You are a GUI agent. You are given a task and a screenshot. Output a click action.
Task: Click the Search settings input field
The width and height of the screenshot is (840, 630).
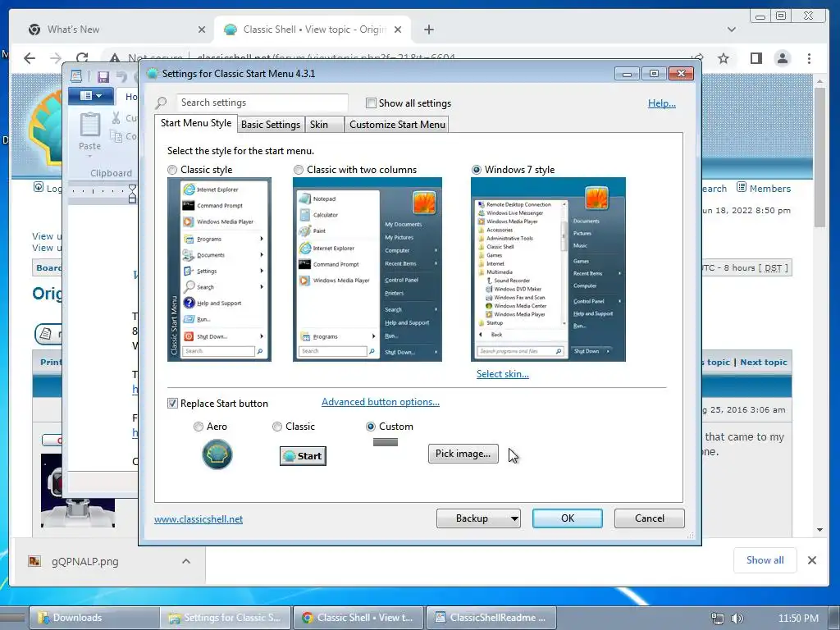tap(262, 103)
